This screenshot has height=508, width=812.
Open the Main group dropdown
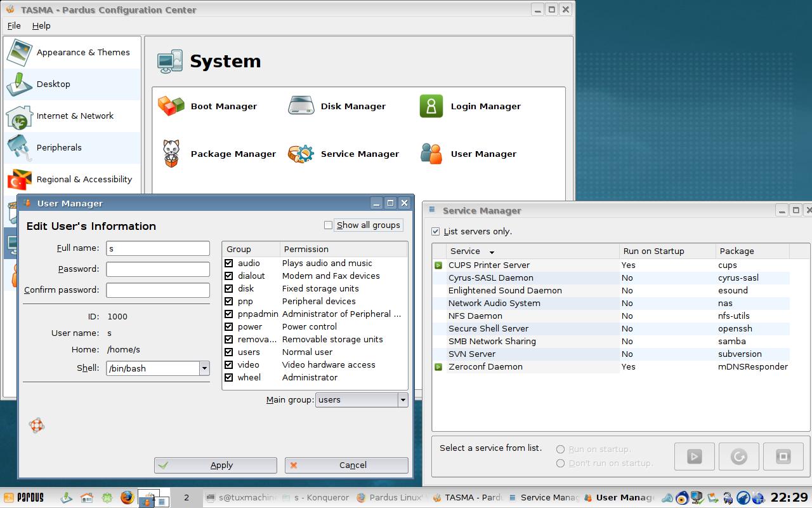point(362,400)
